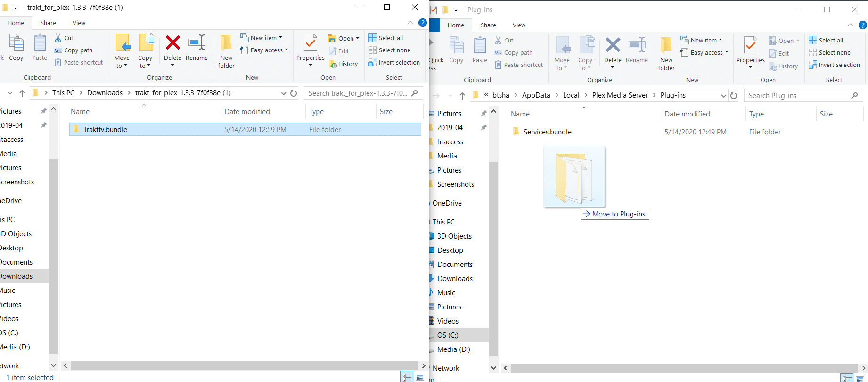This screenshot has height=382, width=868.
Task: Expand address bar history dropdown in Plug-ins window
Action: 723,95
